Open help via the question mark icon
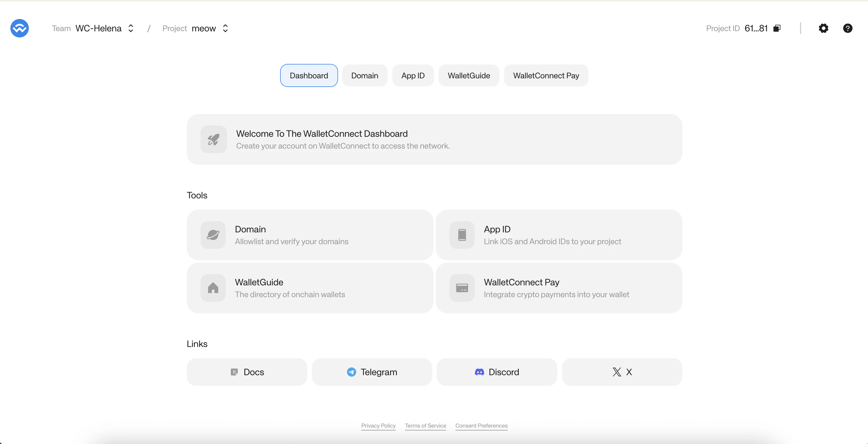 848,28
